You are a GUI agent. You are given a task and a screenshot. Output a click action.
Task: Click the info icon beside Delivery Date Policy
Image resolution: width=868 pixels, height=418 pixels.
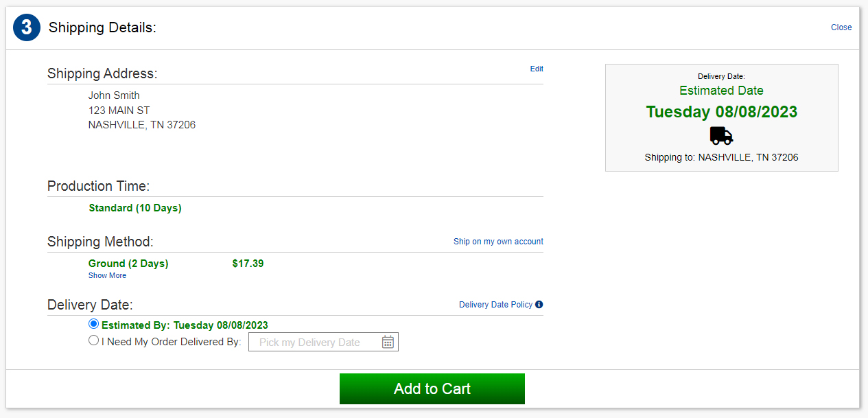tap(539, 304)
